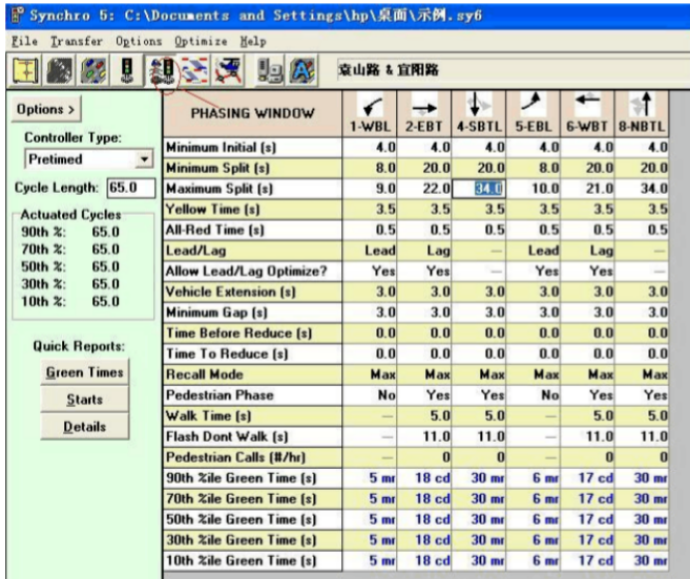Click Pedestrian Phase 'No' cell for 5-EBL
The image size is (694, 583).
[533, 395]
